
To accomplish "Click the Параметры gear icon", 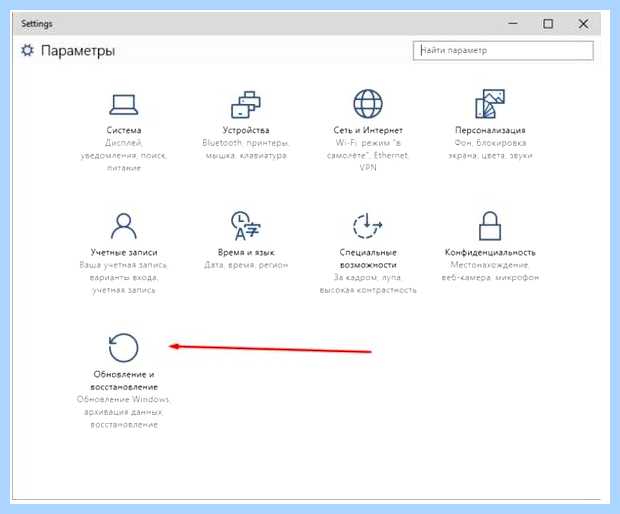I will 27,50.
